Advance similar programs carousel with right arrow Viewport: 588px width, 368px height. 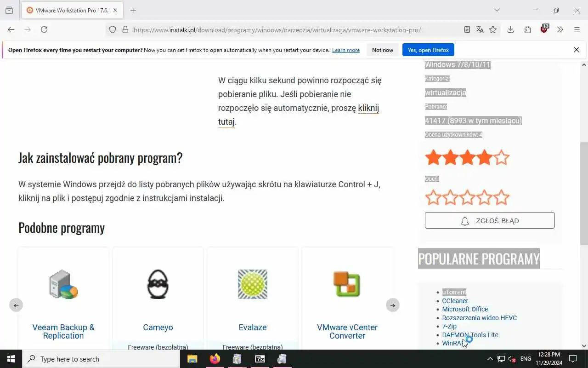[x=392, y=305]
